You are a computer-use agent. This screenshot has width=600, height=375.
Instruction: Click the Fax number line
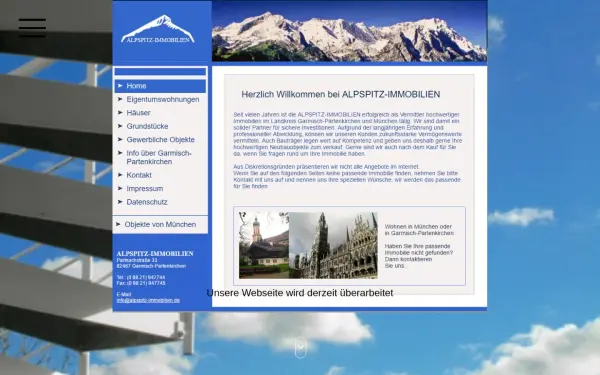click(141, 283)
